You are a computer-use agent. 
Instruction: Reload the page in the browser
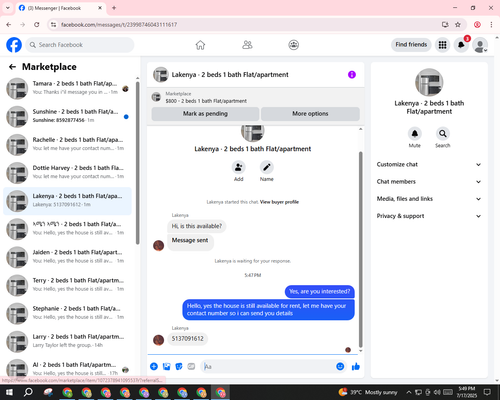point(37,25)
